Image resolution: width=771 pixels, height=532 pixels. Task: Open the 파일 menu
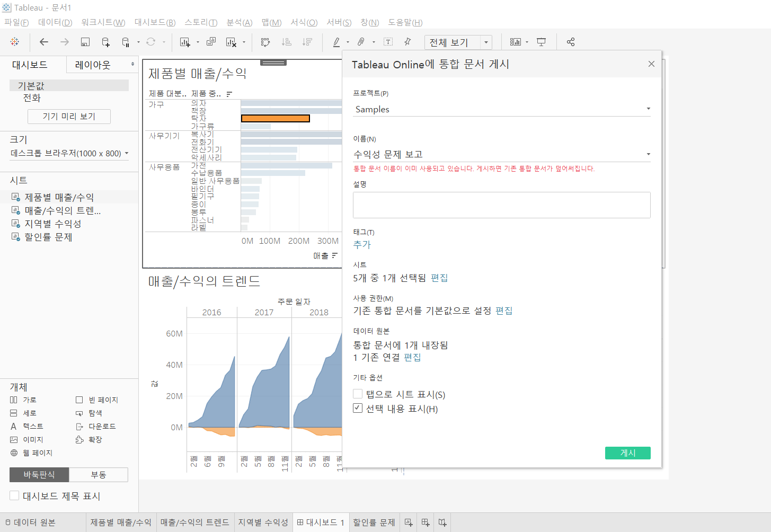[x=16, y=22]
